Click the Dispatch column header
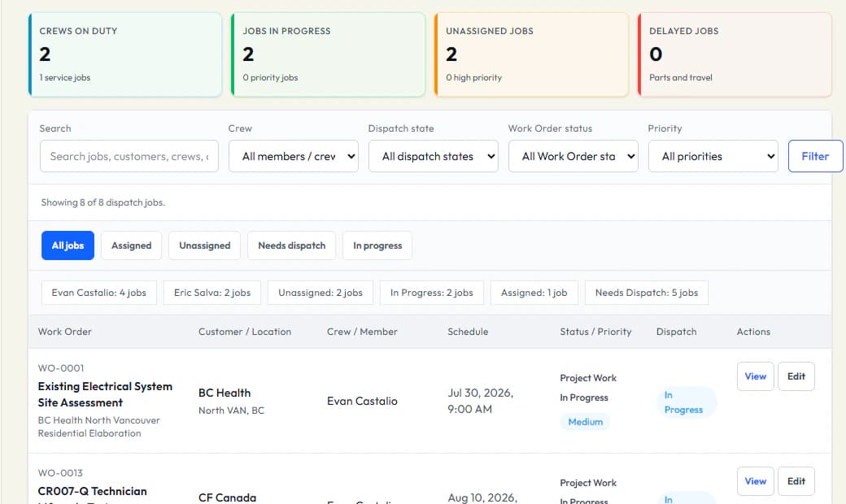Viewport: 846px width, 504px height. [677, 332]
